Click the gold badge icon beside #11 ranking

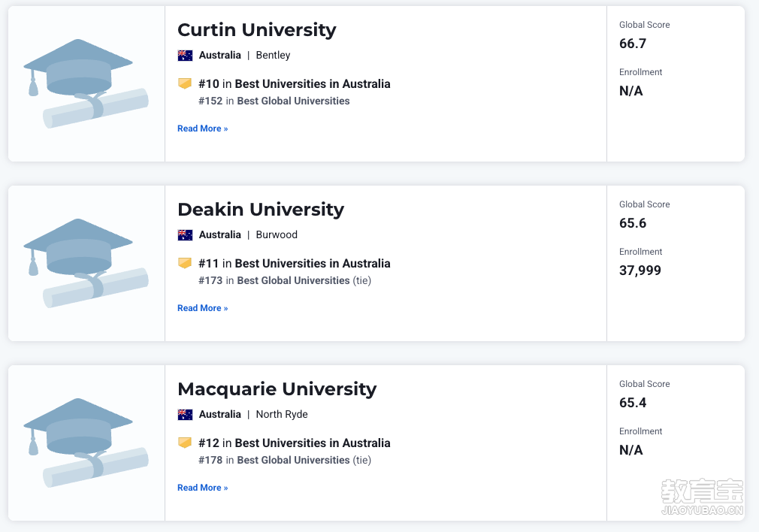[x=184, y=263]
